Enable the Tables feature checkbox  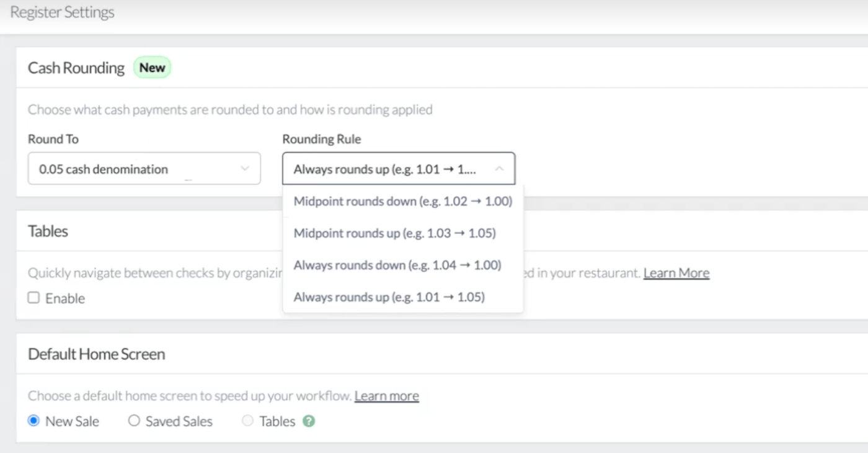point(34,298)
